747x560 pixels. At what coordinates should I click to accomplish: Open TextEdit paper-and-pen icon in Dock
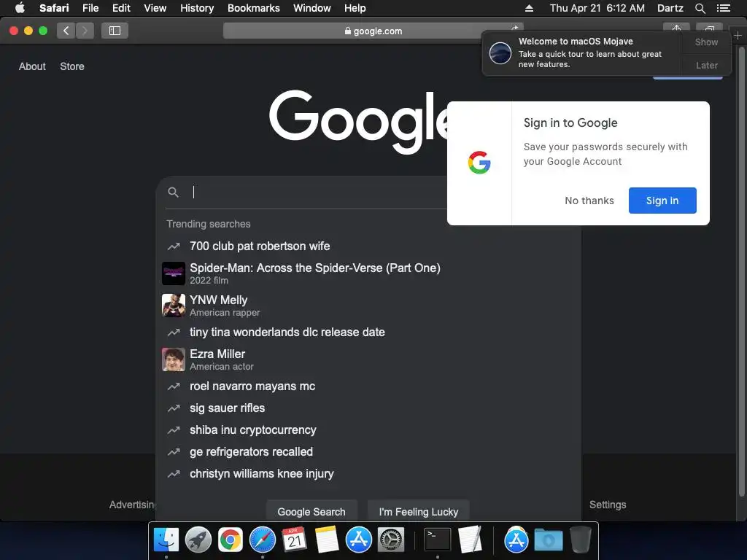tap(470, 540)
